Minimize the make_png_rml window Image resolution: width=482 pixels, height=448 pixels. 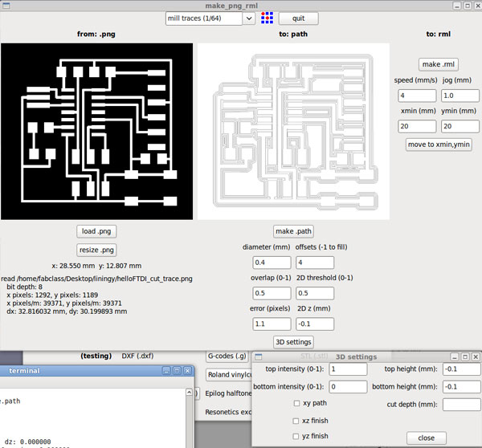[x=457, y=6]
